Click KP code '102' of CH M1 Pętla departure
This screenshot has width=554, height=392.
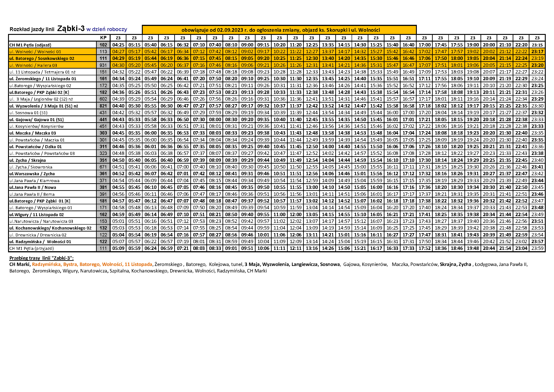[x=103, y=45]
